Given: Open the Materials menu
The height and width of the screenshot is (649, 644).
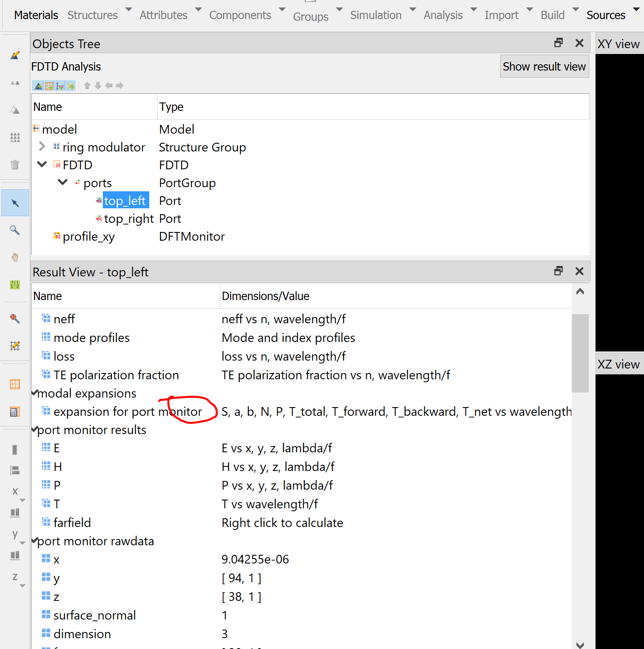Looking at the screenshot, I should 36,15.
